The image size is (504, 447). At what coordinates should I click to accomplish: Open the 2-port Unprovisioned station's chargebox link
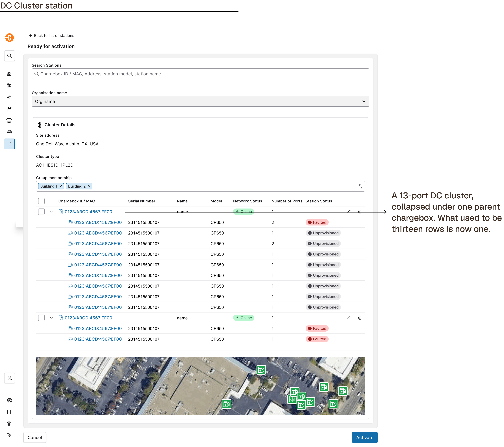[x=98, y=244]
